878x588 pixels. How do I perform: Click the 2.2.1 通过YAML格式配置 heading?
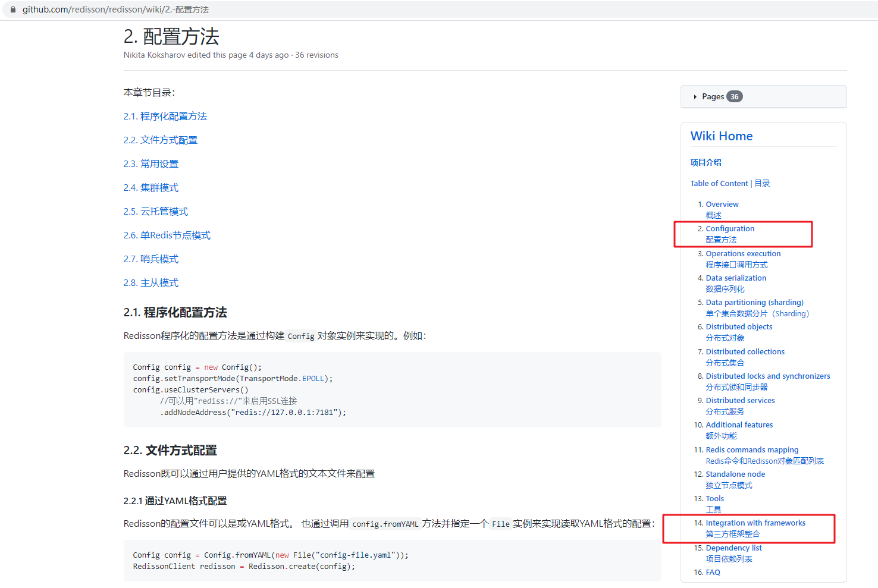(x=175, y=501)
